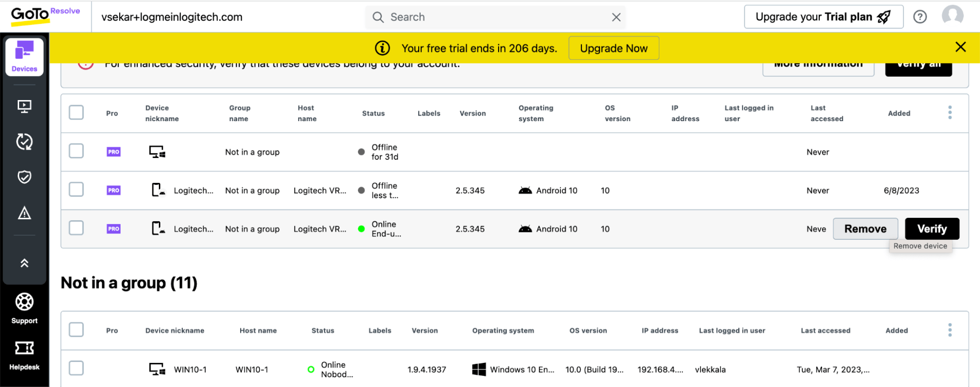Open the updates sidebar icon
The height and width of the screenshot is (387, 980).
[24, 142]
